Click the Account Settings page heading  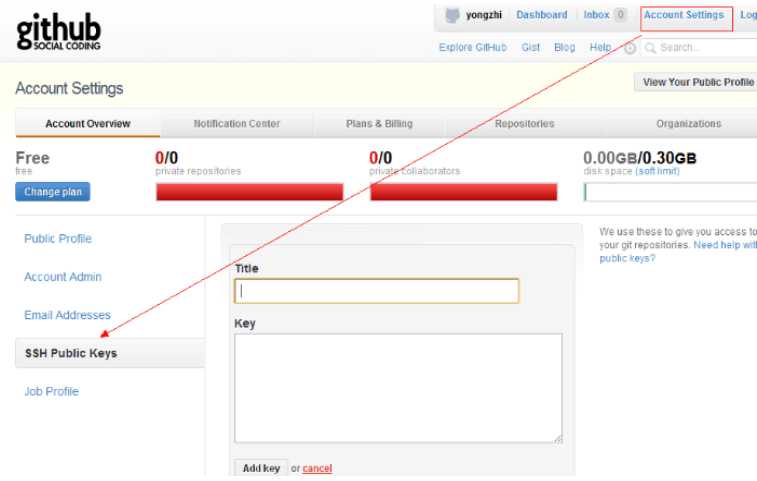coord(69,88)
